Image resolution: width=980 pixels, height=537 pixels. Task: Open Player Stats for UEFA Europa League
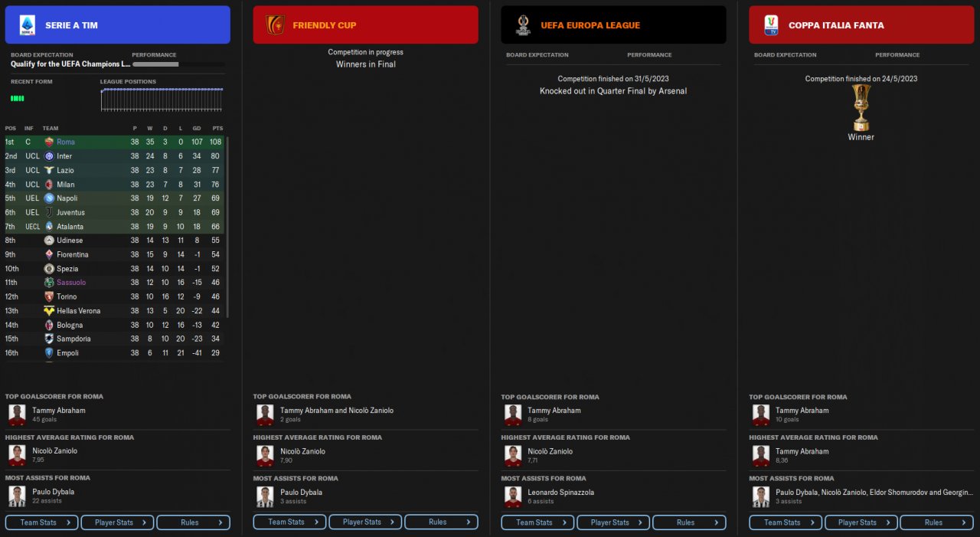(x=613, y=522)
